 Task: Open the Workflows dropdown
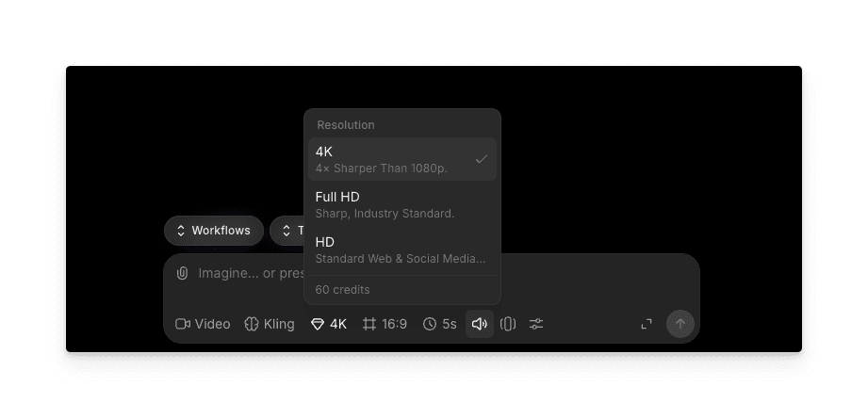click(x=214, y=231)
